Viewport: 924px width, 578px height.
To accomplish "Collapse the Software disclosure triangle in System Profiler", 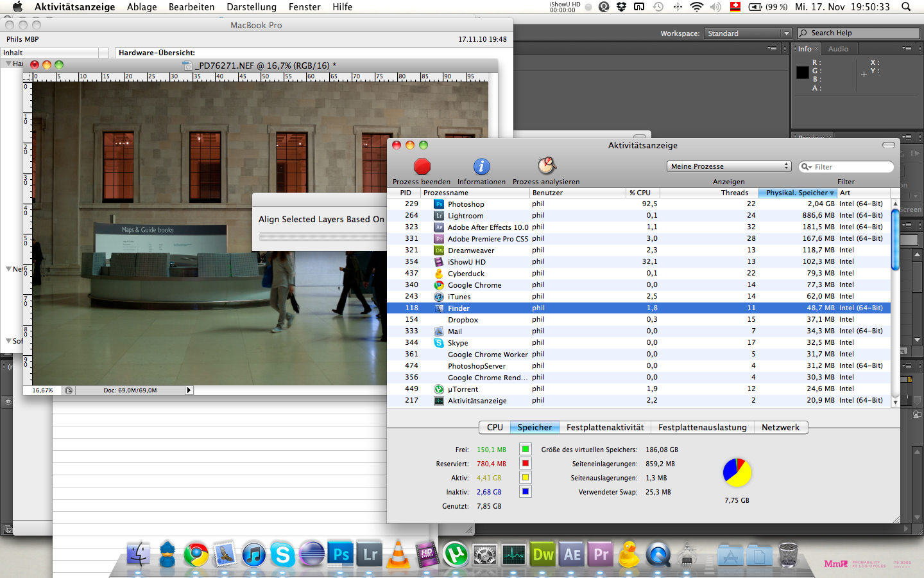I will coord(8,341).
